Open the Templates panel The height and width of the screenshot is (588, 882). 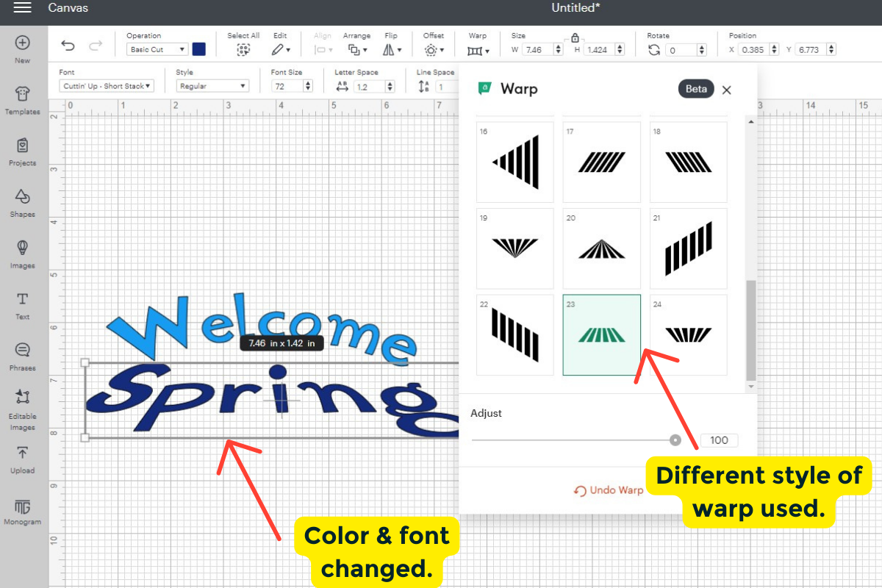(x=22, y=101)
